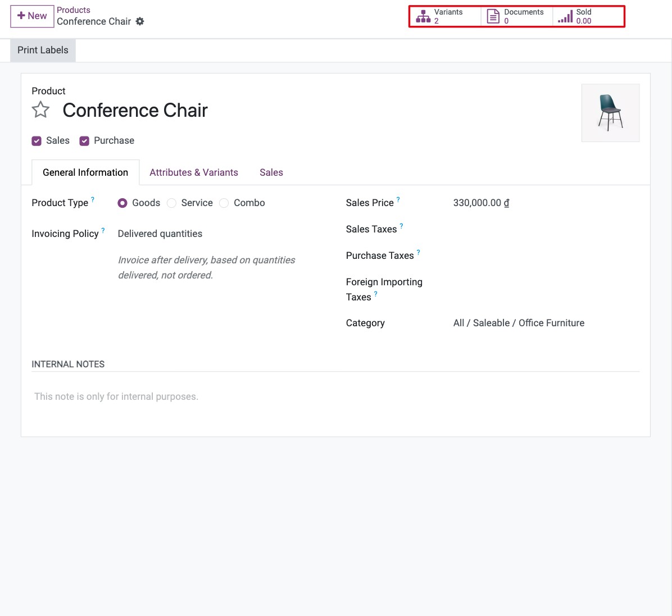Screen dimensions: 672x616
Task: Click the Sales Taxes help question mark
Action: pos(401,226)
